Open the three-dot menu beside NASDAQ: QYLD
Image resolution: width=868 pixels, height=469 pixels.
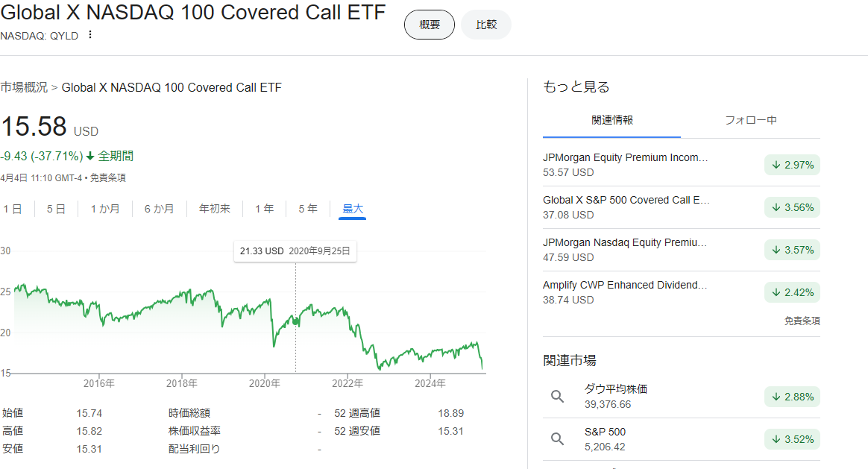coord(90,35)
